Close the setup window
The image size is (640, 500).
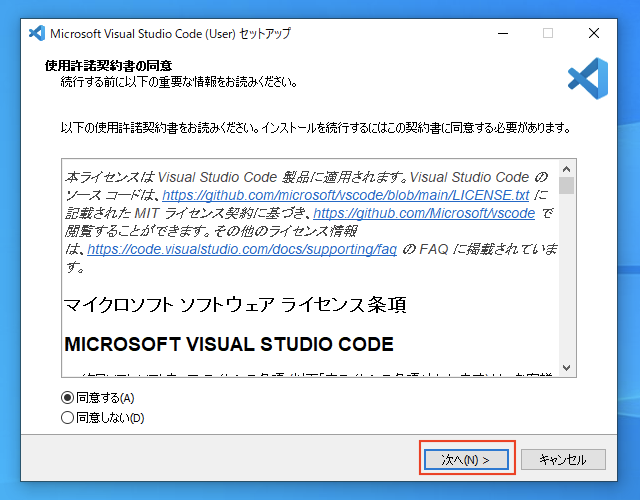(594, 33)
